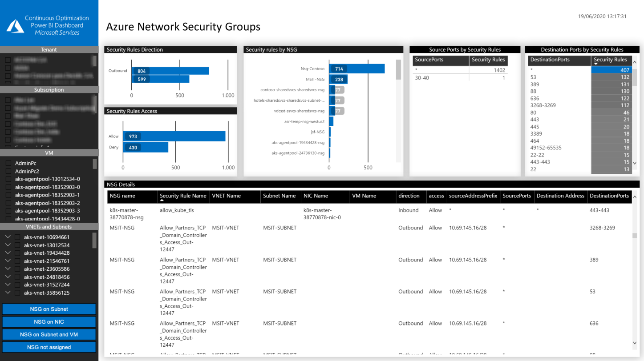Tick the AdminPc2 checkbox
The height and width of the screenshot is (361, 644).
point(8,172)
